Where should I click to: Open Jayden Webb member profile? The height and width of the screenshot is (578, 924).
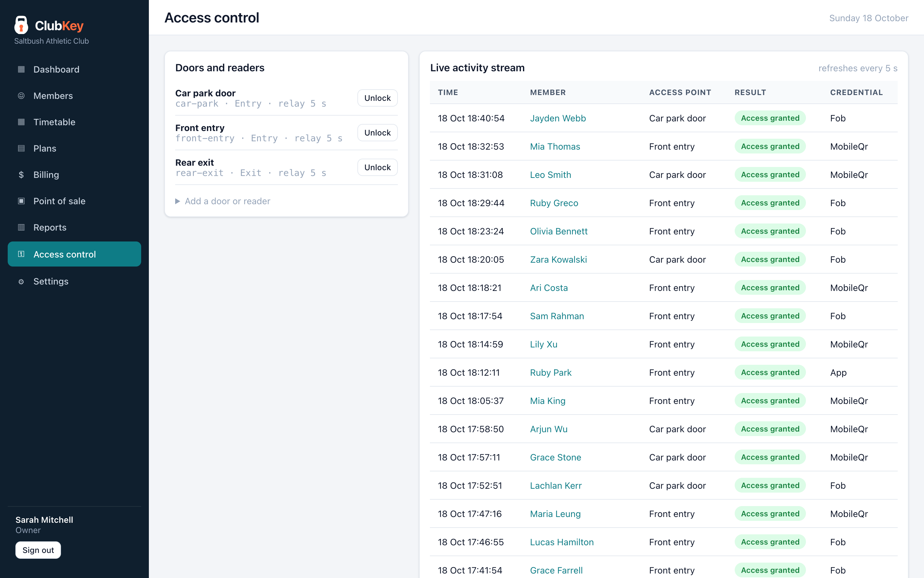click(558, 118)
